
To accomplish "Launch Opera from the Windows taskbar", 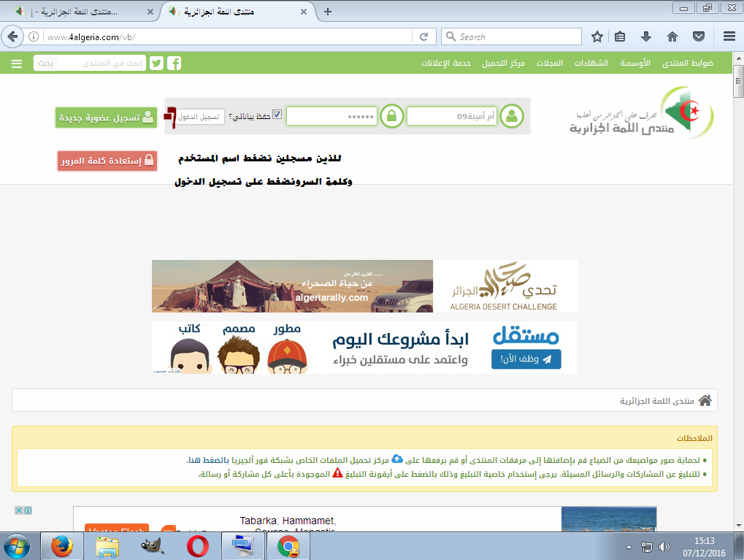I will (198, 546).
